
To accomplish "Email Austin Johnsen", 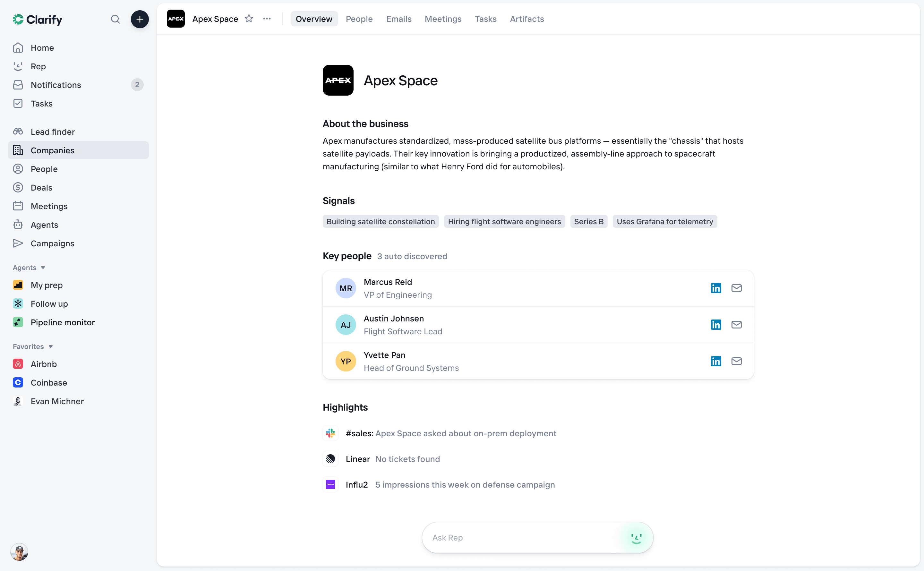I will [x=736, y=324].
